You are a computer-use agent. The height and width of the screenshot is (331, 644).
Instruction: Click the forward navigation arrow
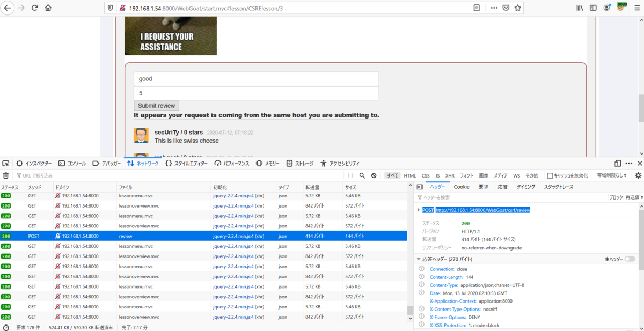[x=21, y=8]
